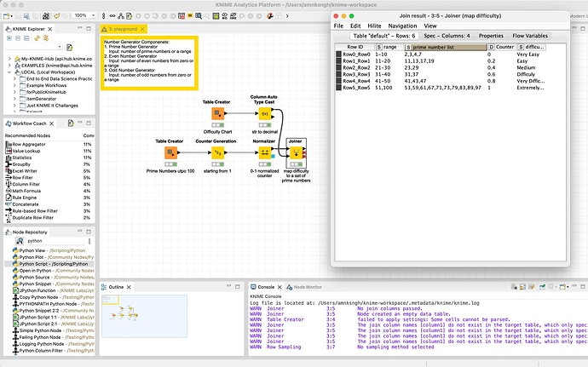
Task: Select Row Aggregator in recommended nodes
Action: click(x=29, y=144)
